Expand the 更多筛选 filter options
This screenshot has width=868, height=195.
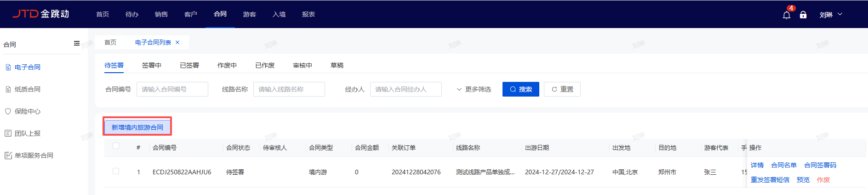[474, 89]
